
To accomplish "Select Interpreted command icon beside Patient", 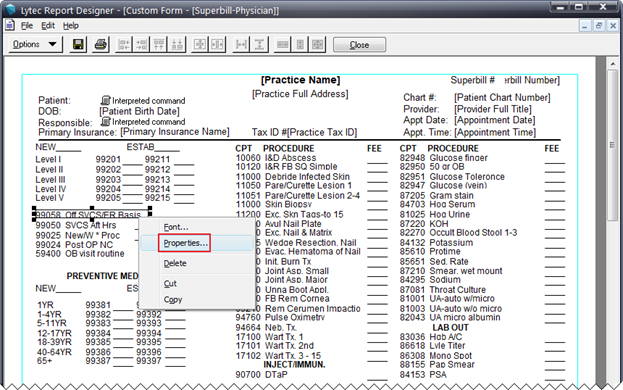I will pos(105,100).
